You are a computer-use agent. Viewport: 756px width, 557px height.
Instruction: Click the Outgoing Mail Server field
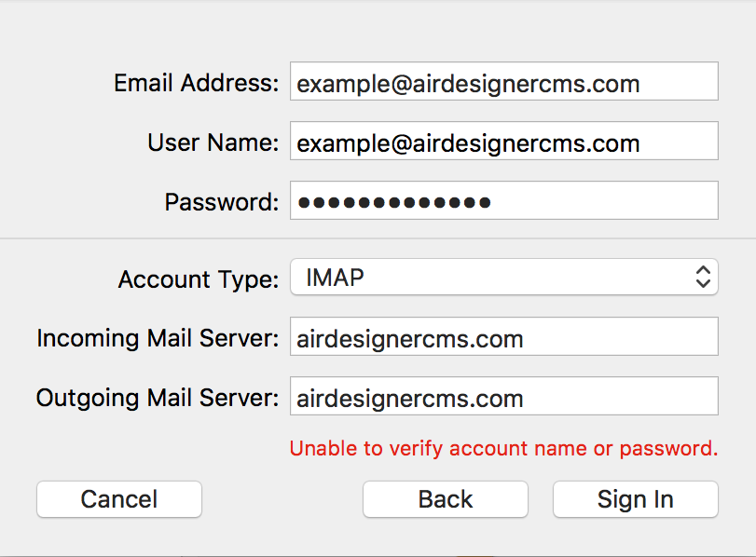point(503,397)
